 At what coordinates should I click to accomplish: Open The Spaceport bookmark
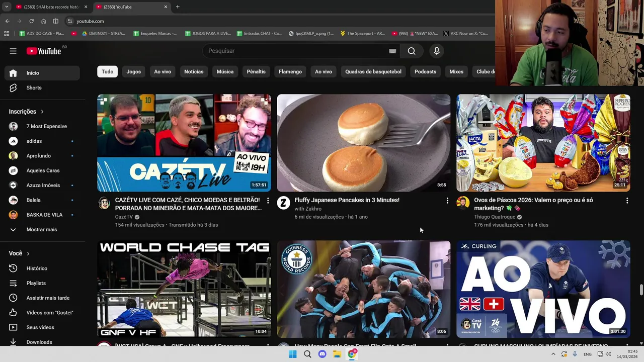362,33
